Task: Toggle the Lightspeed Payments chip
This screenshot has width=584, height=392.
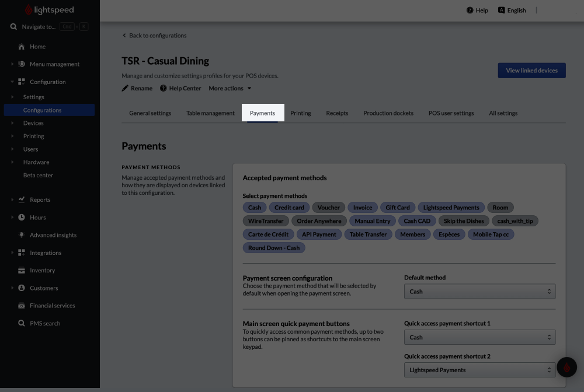Action: click(x=451, y=208)
